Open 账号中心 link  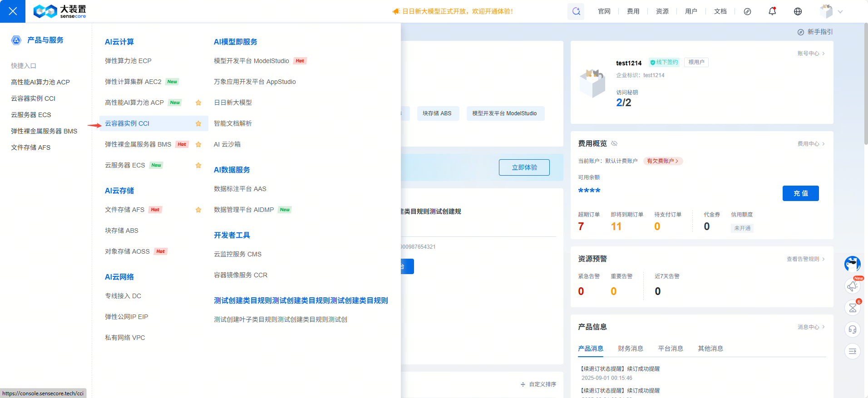tap(811, 54)
